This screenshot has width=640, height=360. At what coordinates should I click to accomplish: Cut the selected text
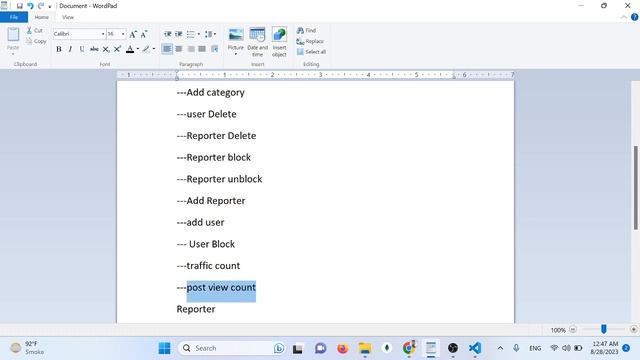[35, 30]
